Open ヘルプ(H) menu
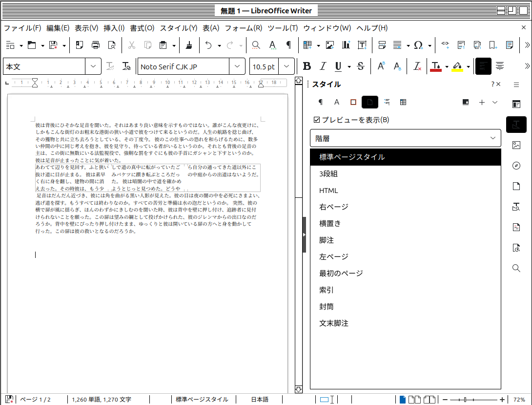Viewport: 532px width, 405px height. pos(372,28)
